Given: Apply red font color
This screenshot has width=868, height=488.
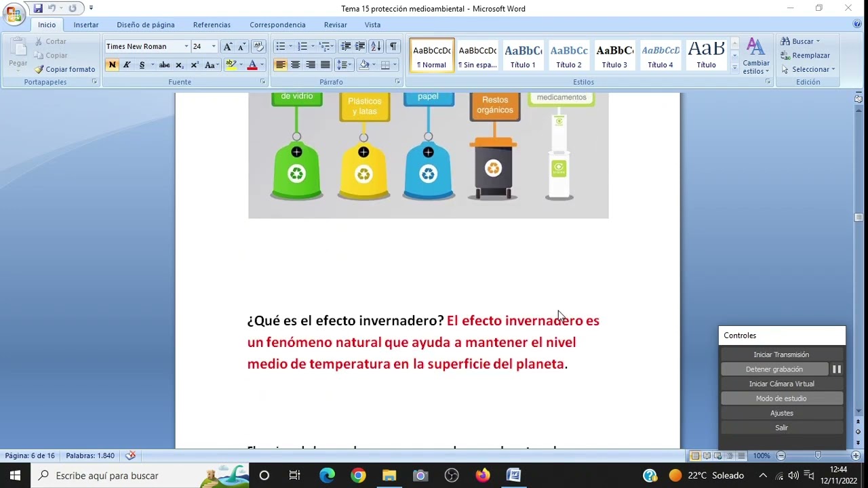Looking at the screenshot, I should (252, 65).
